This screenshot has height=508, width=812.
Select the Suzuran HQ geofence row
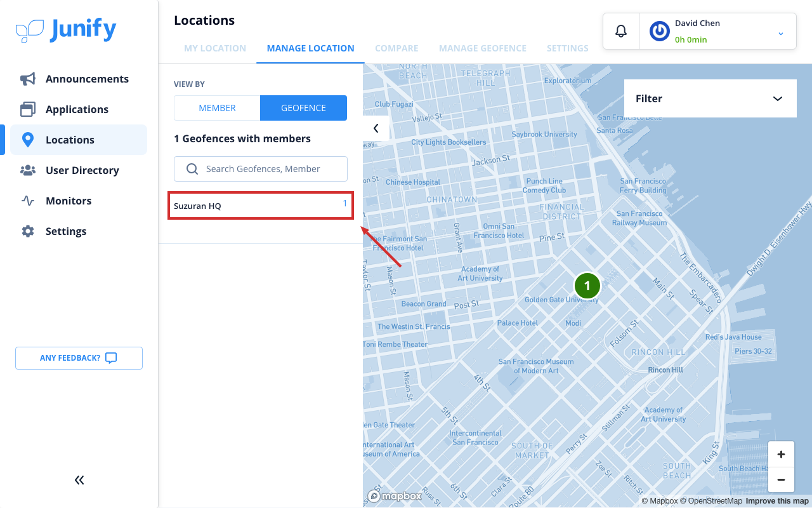(x=261, y=206)
